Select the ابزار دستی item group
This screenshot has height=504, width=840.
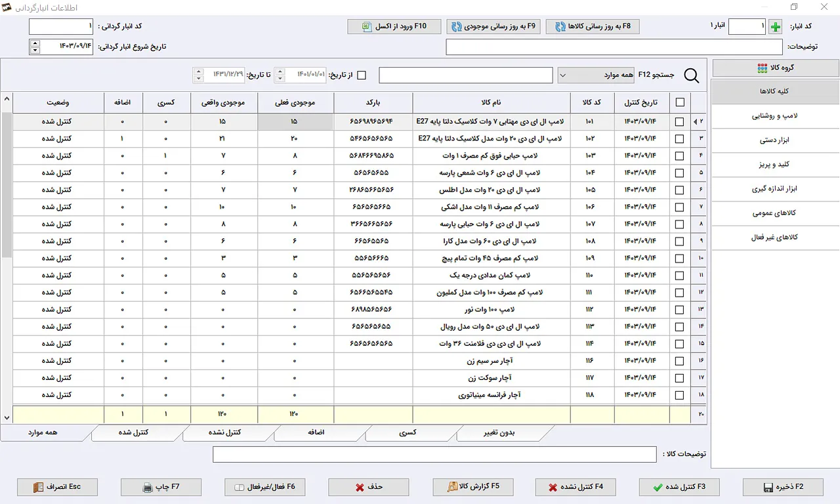pyautogui.click(x=776, y=140)
